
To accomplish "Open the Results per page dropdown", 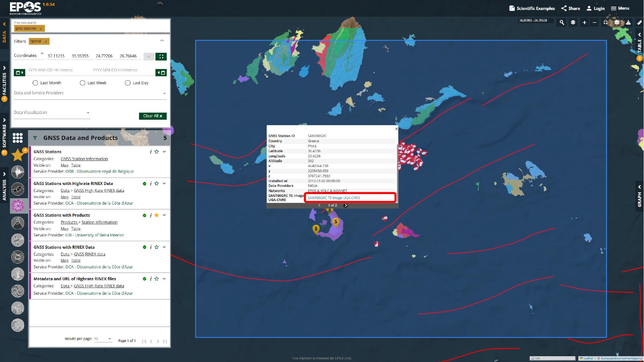I will [109, 339].
